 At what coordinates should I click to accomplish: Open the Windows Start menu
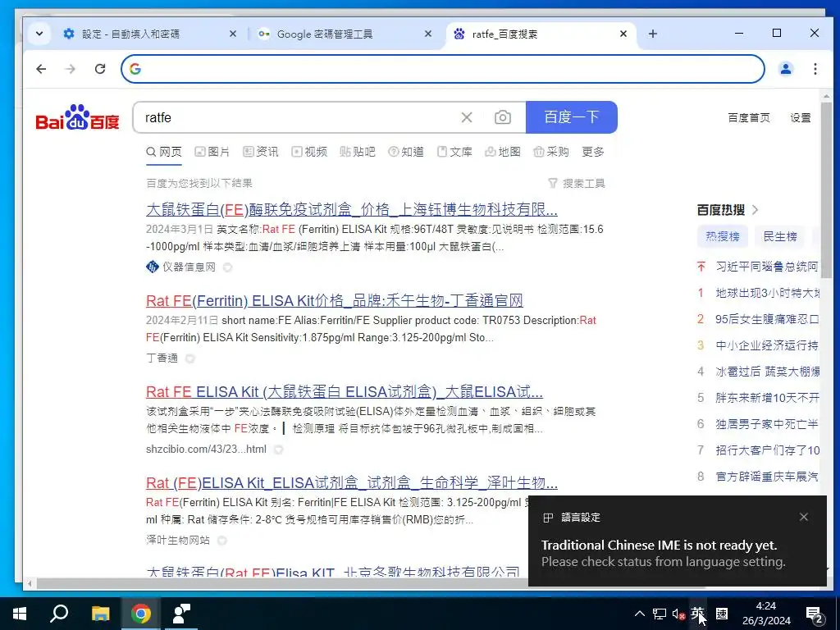click(x=20, y=614)
